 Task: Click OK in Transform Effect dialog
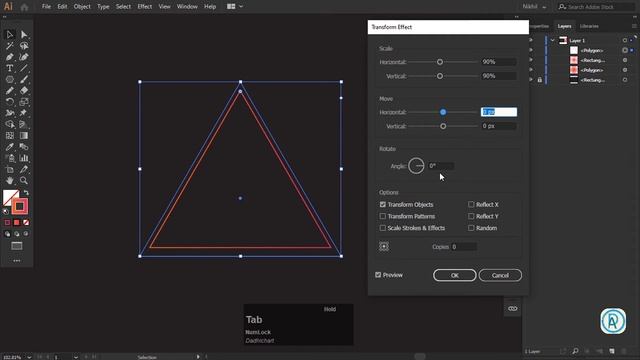(x=454, y=275)
